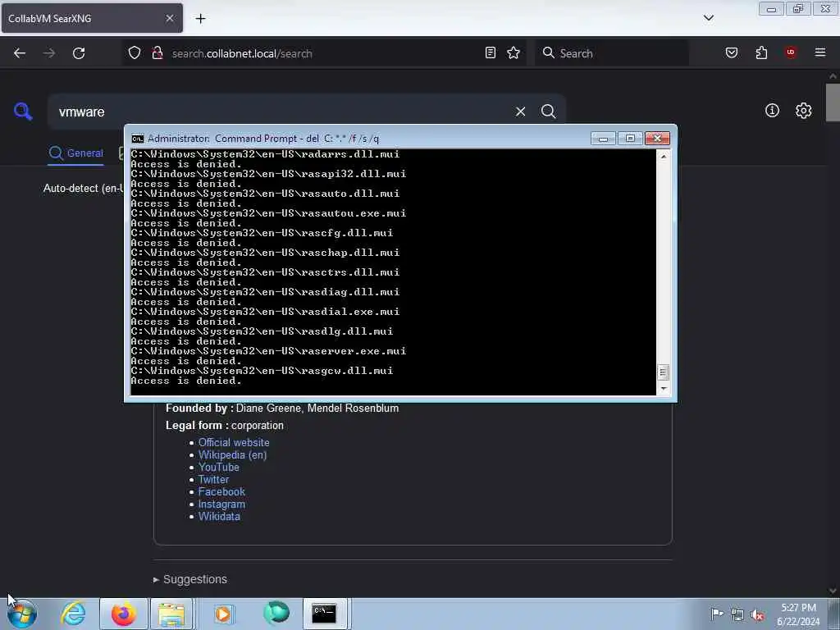Open Windows Media Player taskbar icon
This screenshot has width=840, height=630.
(x=223, y=614)
